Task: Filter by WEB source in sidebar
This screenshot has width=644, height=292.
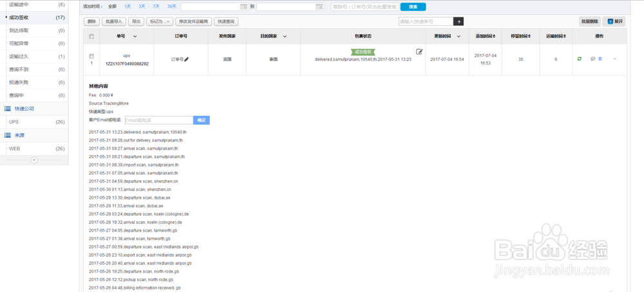Action: tap(34, 149)
